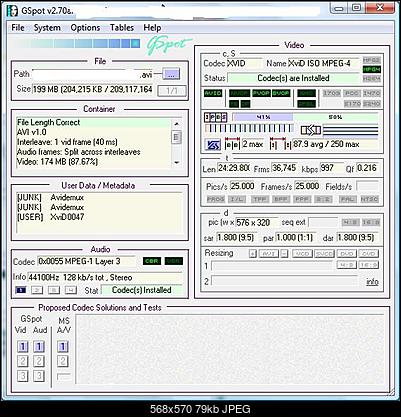Click the Resizing field 1
This screenshot has width=401, height=417.
(272, 266)
